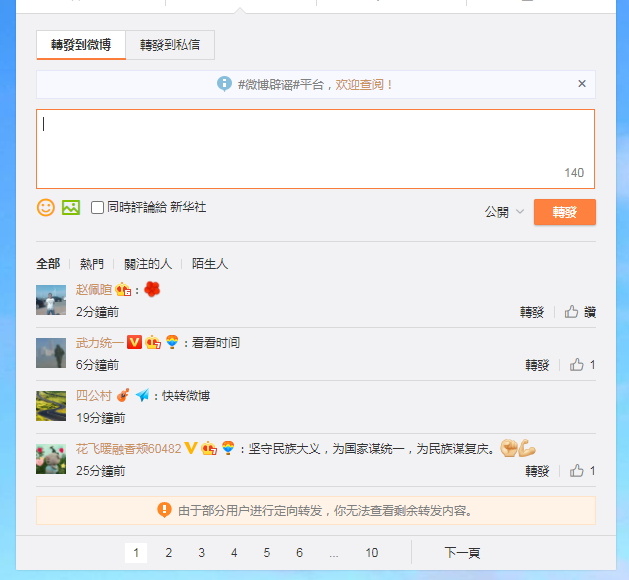
Task: Click the crown badge beside 花飞暖融香颓60482
Action: click(209, 448)
